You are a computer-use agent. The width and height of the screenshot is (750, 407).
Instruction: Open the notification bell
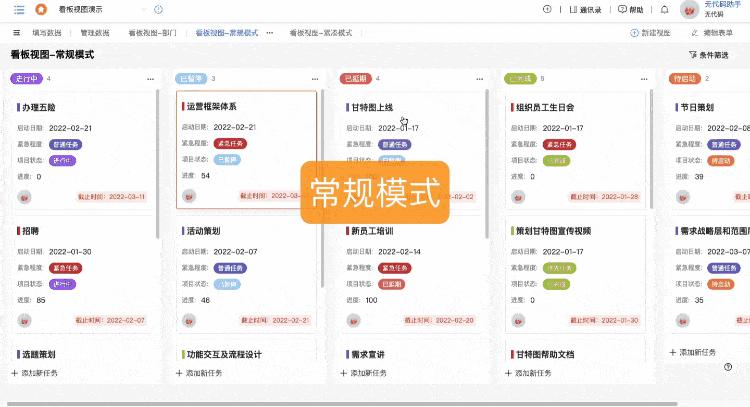tap(664, 10)
